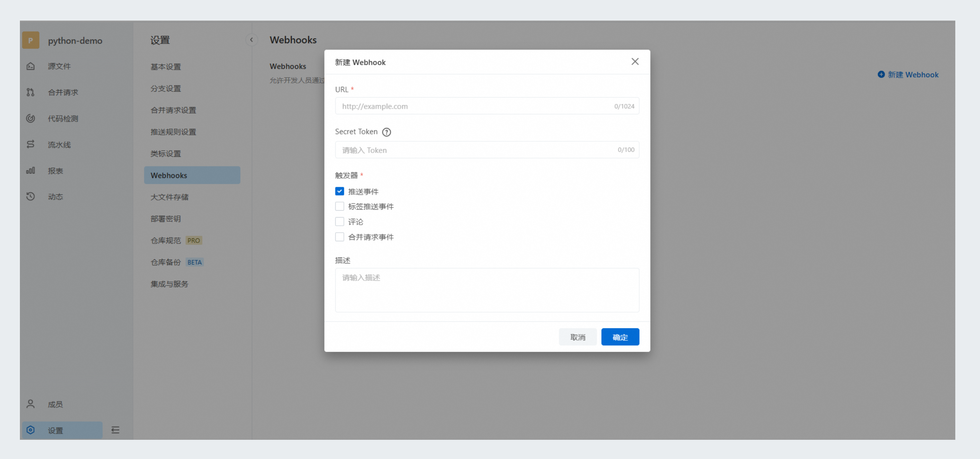The image size is (980, 459).
Task: Click the 推送事件 checkbox label text
Action: click(363, 192)
